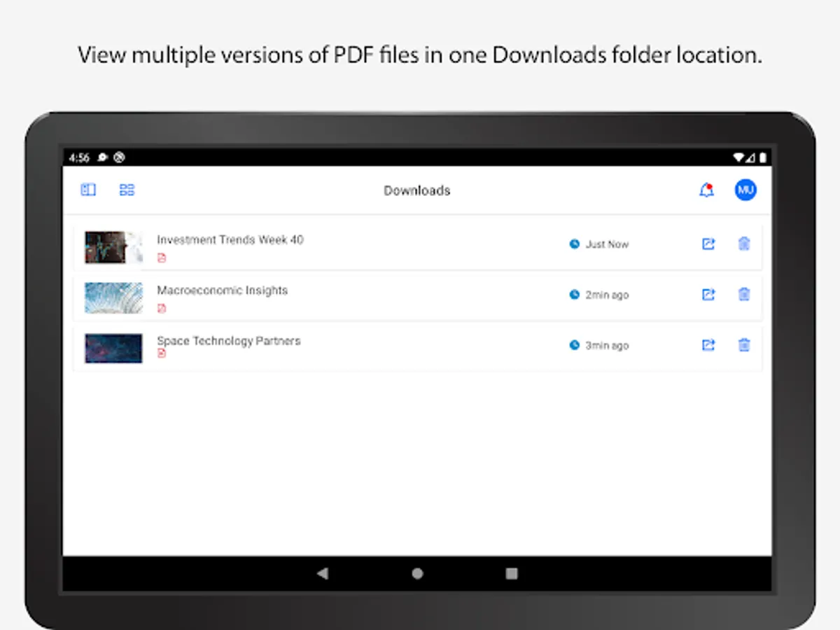Delete Investment Trends Week 40 file

[x=744, y=244]
